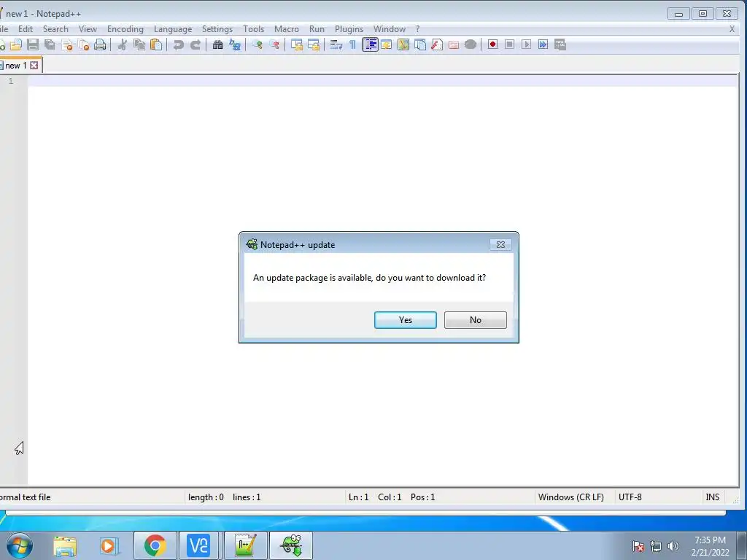
Task: Click the Redo arrow icon
Action: pyautogui.click(x=196, y=44)
